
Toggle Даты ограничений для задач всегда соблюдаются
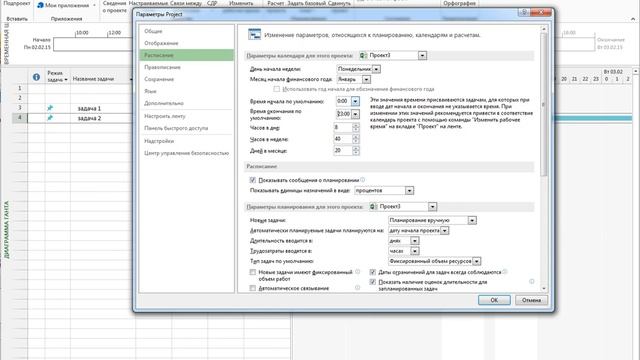(x=373, y=272)
